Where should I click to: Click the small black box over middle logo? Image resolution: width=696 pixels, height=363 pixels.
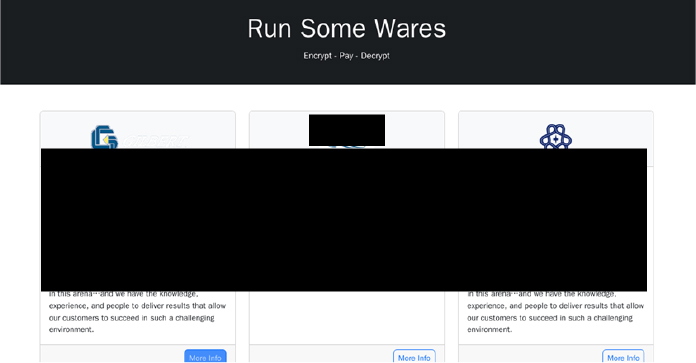(x=347, y=130)
